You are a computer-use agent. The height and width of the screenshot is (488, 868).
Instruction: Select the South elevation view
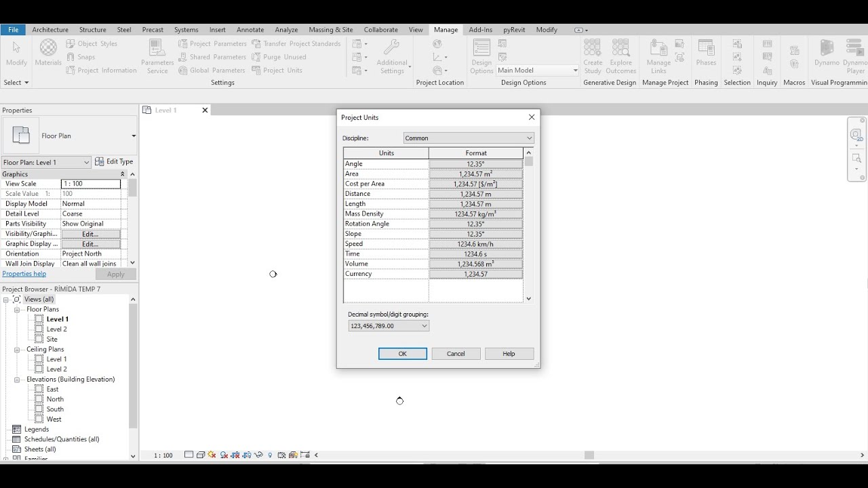pyautogui.click(x=55, y=409)
